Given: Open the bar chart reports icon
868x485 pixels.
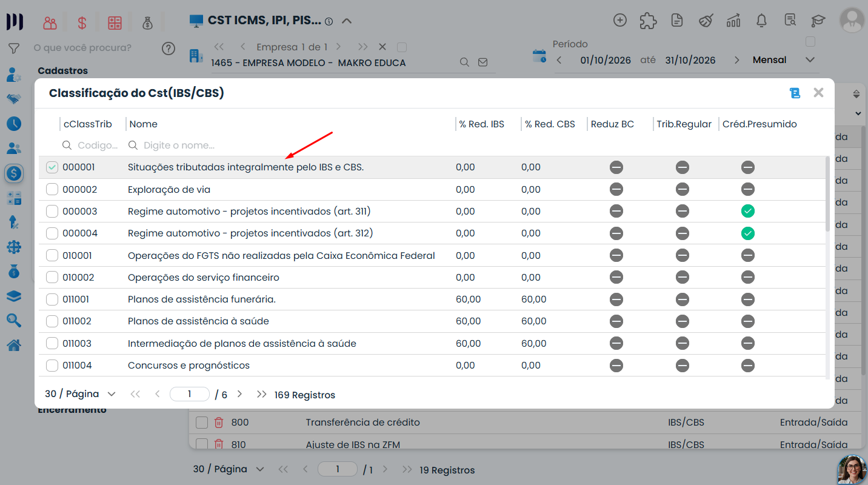Looking at the screenshot, I should [733, 21].
